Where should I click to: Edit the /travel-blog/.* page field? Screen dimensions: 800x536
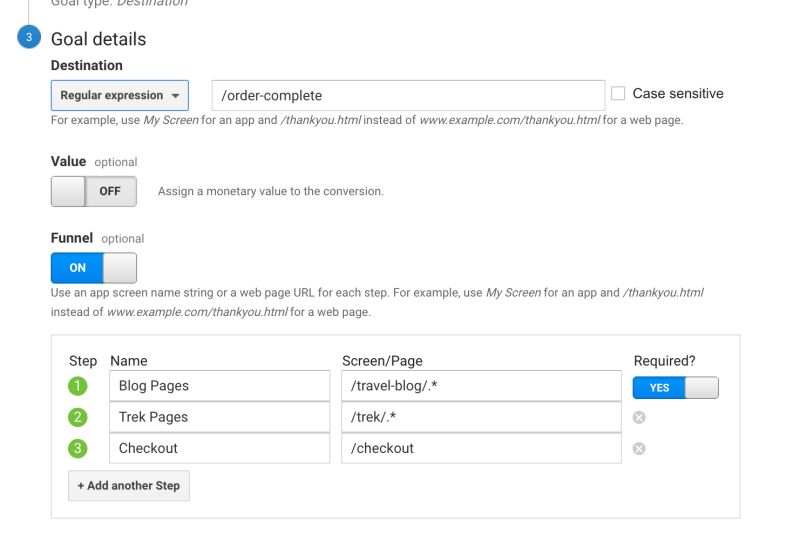pos(481,386)
